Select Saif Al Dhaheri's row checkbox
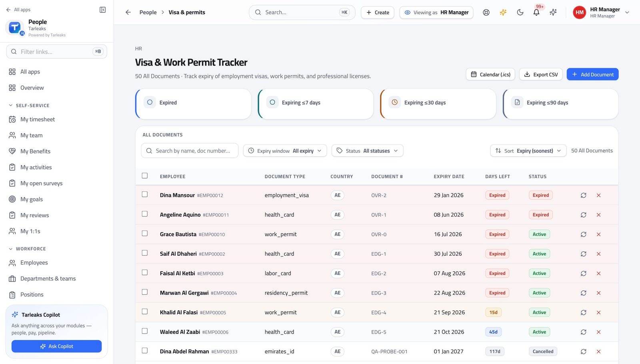640x364 pixels. tap(145, 253)
